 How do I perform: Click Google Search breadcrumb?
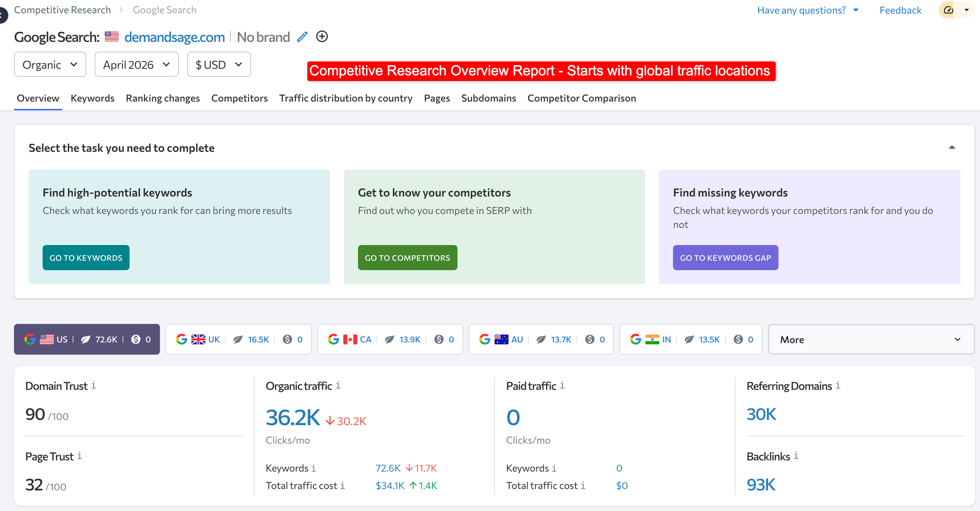[164, 10]
